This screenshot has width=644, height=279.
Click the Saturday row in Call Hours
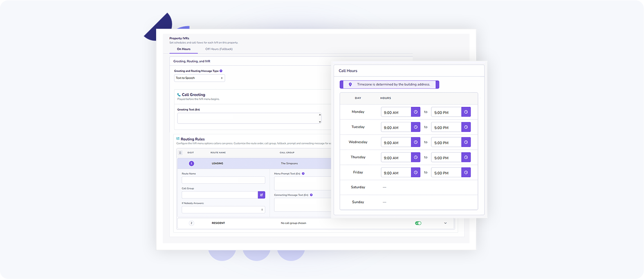[x=409, y=187]
